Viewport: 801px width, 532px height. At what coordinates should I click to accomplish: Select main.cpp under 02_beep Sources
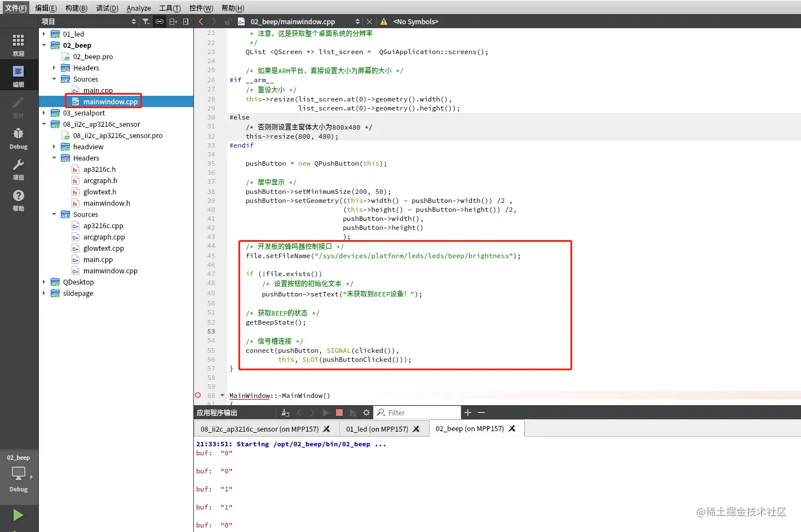[98, 90]
